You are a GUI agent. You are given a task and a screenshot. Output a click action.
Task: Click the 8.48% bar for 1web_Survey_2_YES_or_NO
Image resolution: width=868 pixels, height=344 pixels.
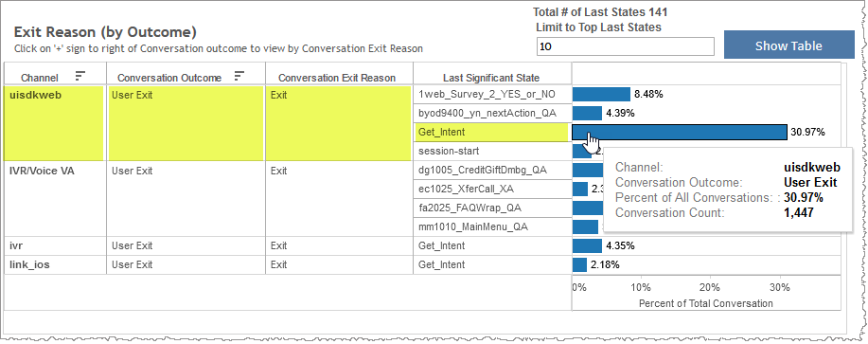tap(601, 94)
